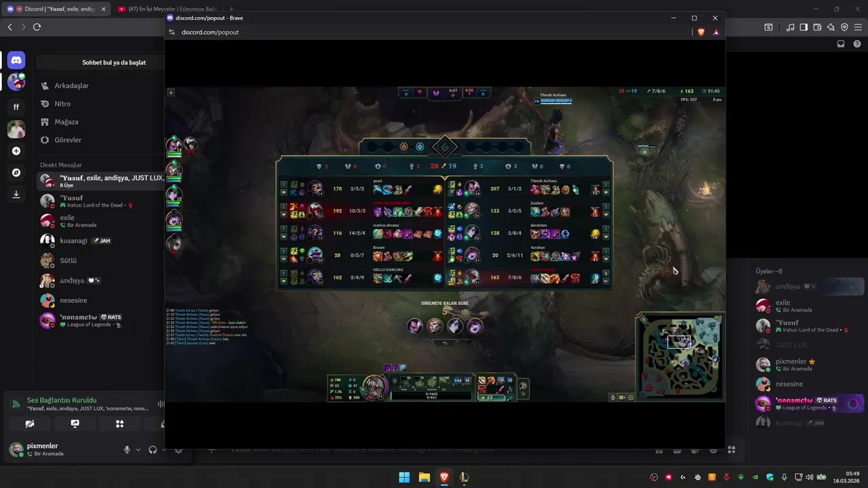This screenshot has height=488, width=868.
Task: Open Leo AI sparkle icon
Action: click(831, 27)
